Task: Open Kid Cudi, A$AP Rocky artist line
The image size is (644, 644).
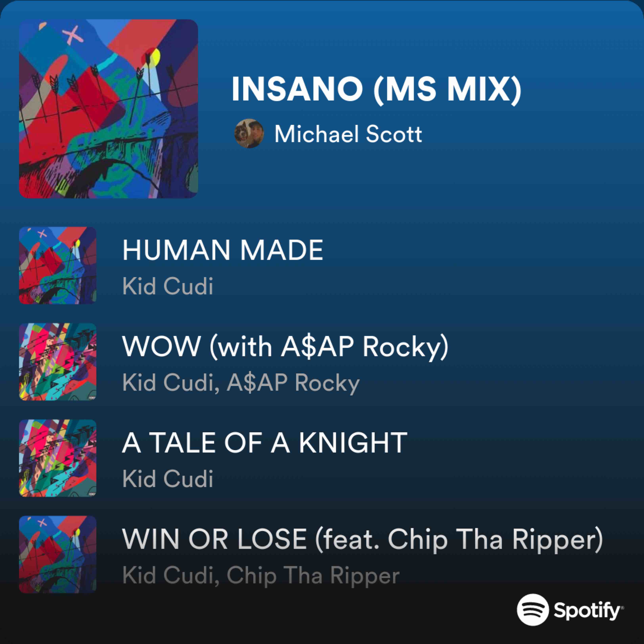Action: (241, 383)
